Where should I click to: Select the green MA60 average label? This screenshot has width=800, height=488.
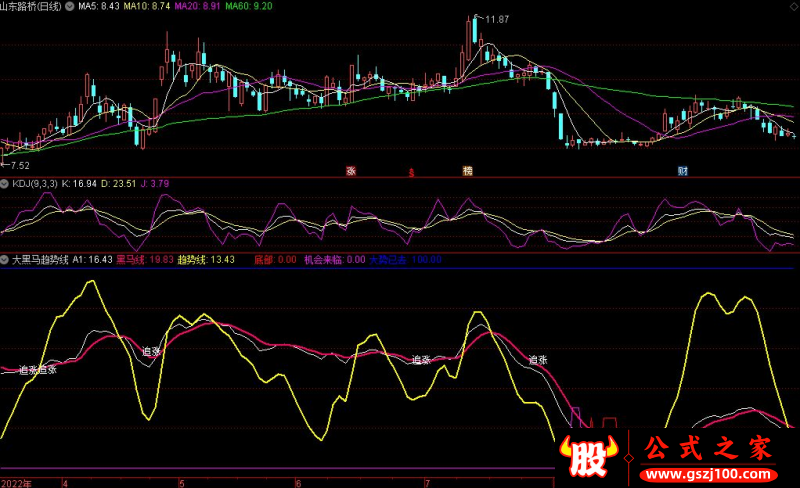tap(247, 6)
